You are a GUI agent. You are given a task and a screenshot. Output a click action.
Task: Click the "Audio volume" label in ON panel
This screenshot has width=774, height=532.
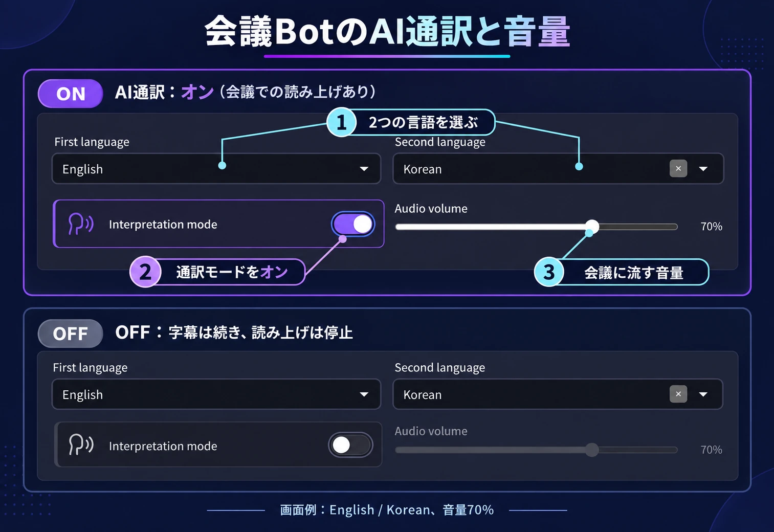tap(431, 209)
